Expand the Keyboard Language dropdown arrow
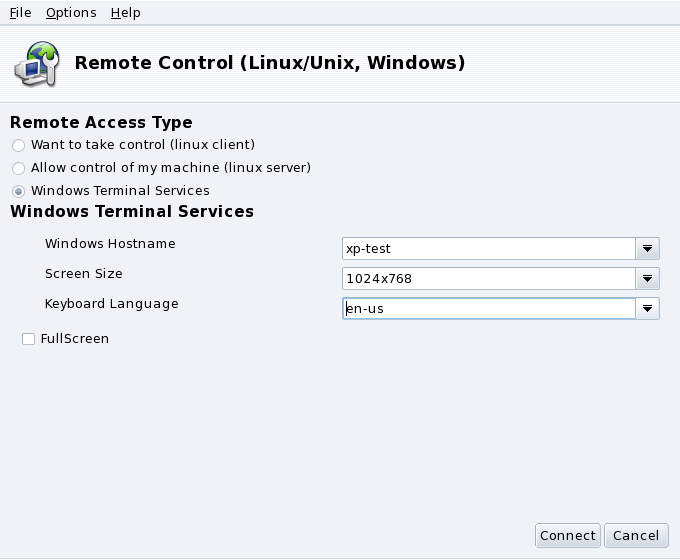680x560 pixels. pos(648,309)
